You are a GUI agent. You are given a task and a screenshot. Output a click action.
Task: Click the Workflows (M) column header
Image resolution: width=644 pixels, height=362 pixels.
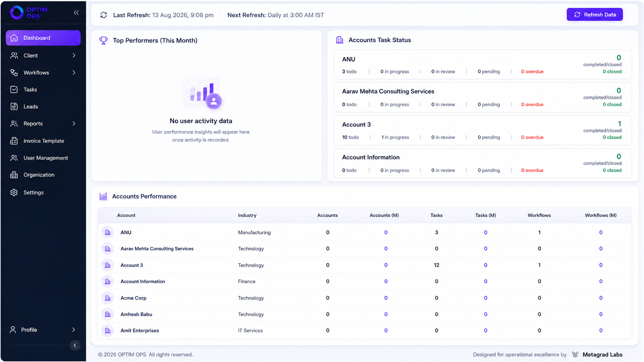pos(600,215)
